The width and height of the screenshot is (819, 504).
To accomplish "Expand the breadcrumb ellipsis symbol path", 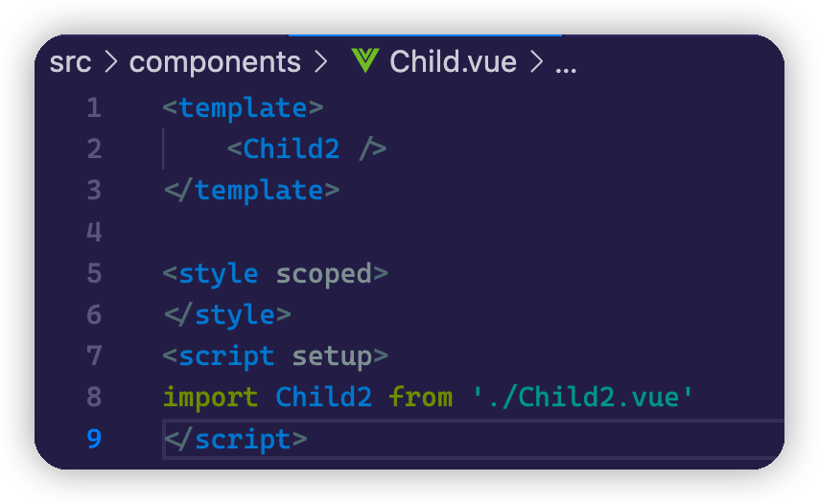I will 566,63.
